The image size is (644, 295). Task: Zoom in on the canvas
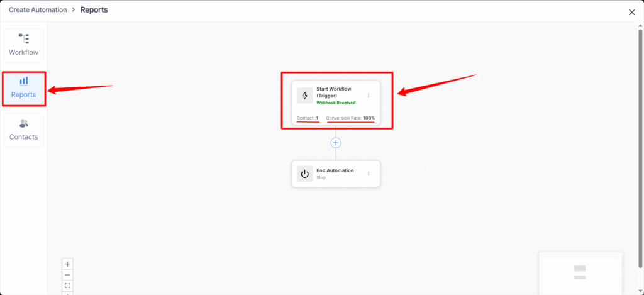[x=67, y=264]
